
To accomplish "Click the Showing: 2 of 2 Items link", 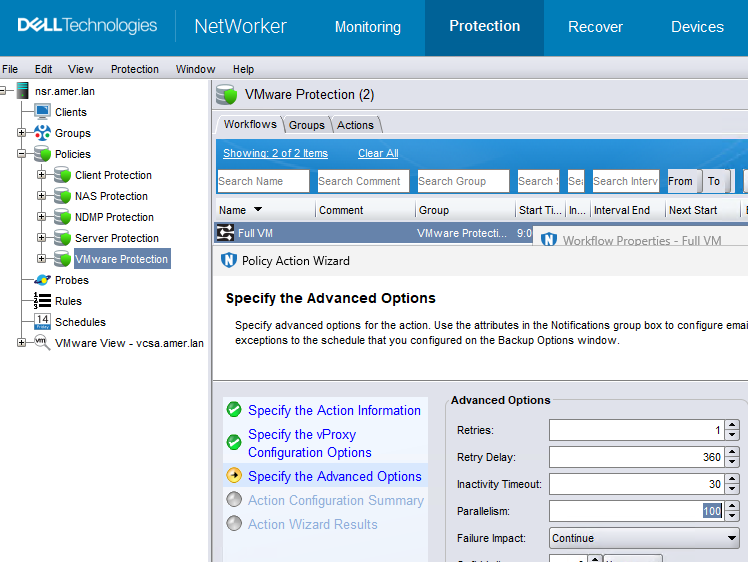I will coord(275,153).
